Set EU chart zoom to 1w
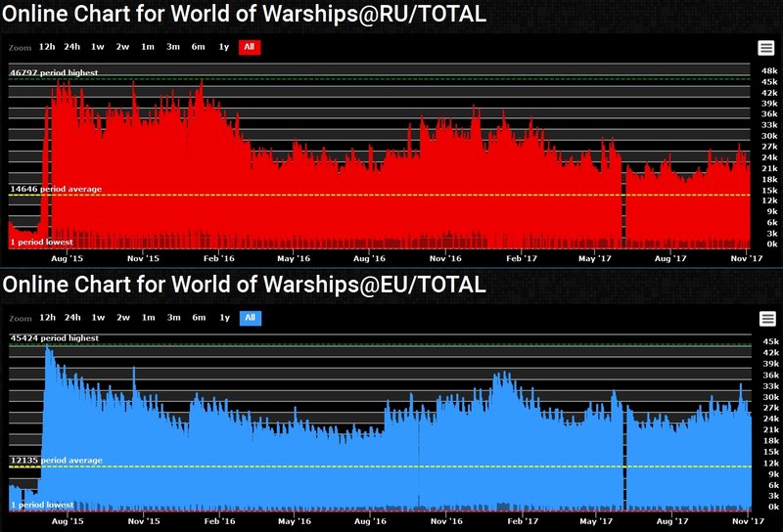783x532 pixels. tap(98, 318)
